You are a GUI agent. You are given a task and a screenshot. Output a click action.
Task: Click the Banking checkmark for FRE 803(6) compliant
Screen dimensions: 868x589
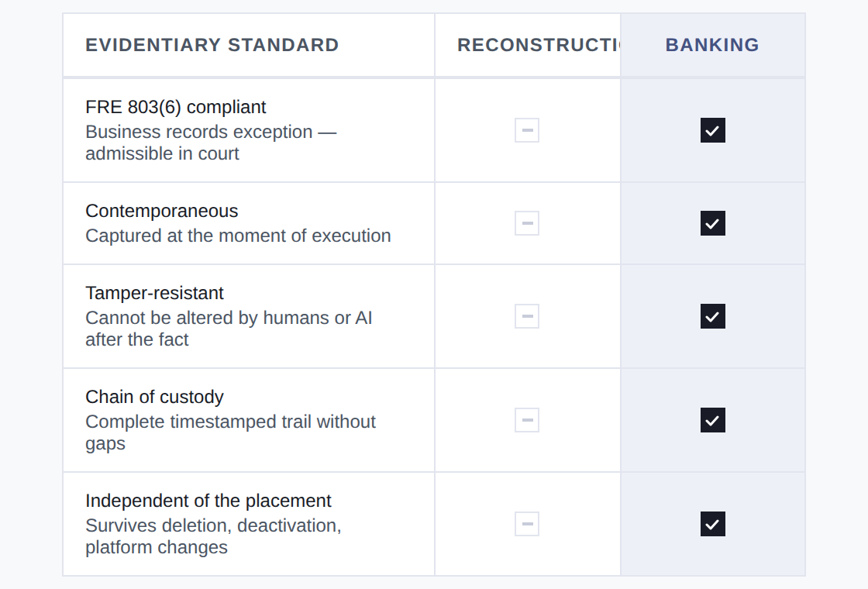coord(712,130)
